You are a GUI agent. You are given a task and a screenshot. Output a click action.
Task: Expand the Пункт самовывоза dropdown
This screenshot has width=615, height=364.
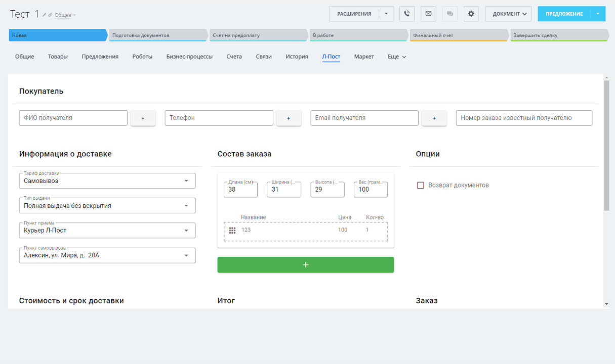tap(186, 255)
